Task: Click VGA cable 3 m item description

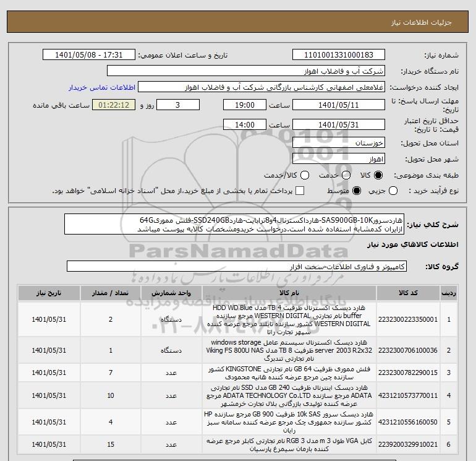Action: coord(289,444)
